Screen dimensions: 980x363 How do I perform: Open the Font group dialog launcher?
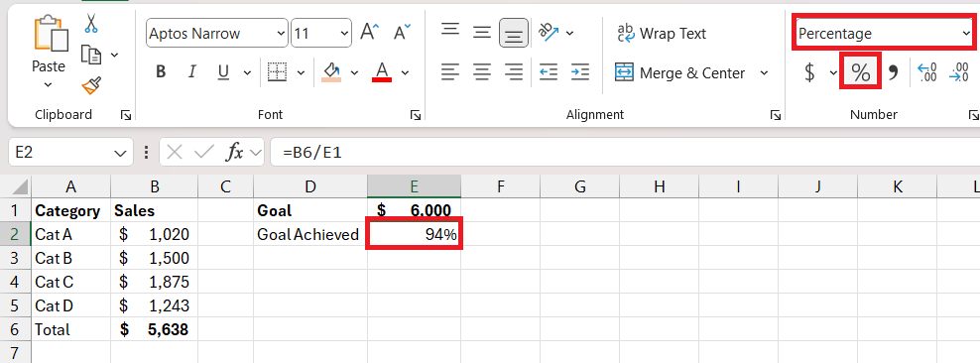(x=415, y=115)
